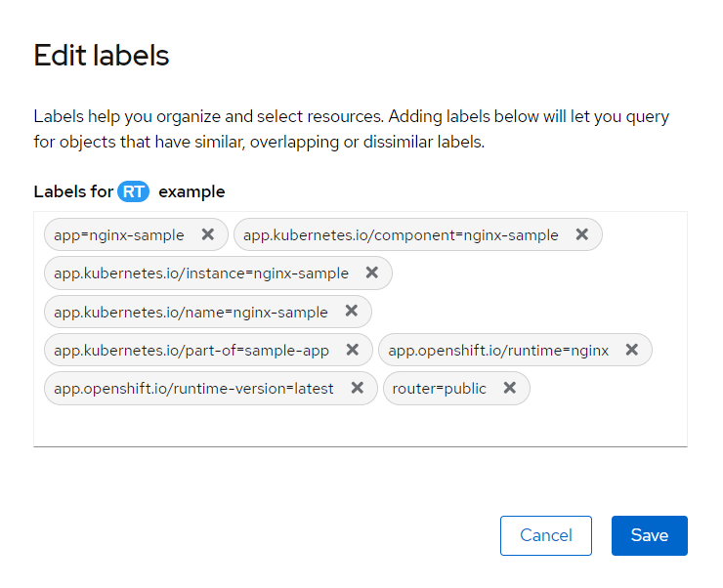This screenshot has height=588, width=723.
Task: Remove the app.kubernetes.io/instance=nginx-sample label
Action: (x=371, y=273)
